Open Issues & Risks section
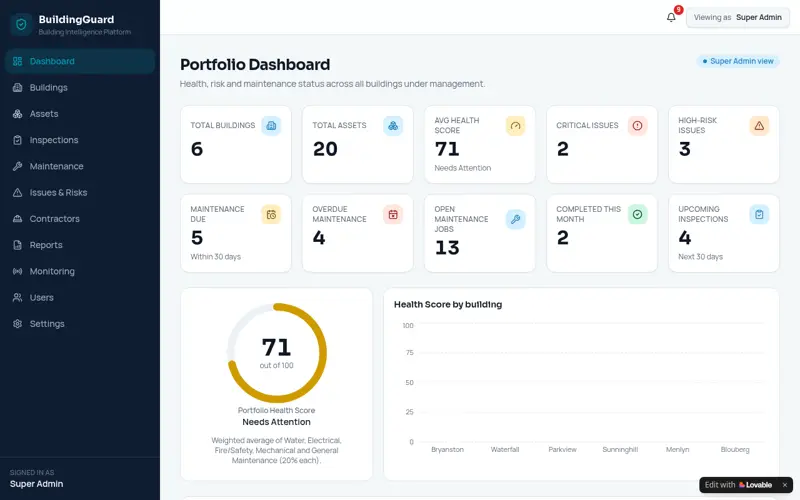Viewport: 800px width, 500px height. [80, 192]
